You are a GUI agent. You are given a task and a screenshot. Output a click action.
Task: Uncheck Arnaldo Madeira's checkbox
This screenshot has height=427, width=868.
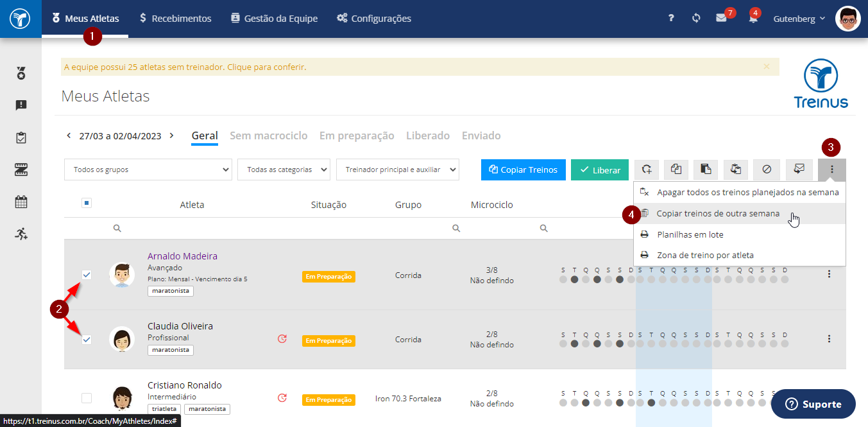(x=87, y=275)
